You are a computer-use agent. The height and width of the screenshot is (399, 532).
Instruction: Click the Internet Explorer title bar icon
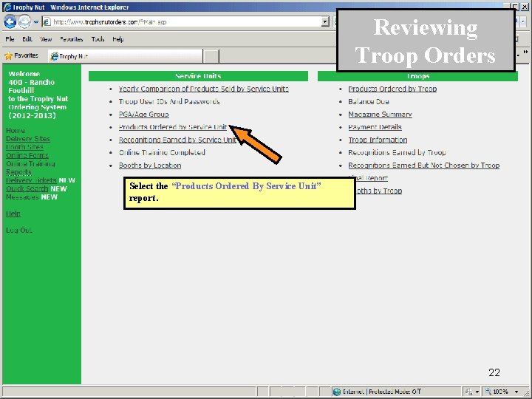tap(7, 7)
